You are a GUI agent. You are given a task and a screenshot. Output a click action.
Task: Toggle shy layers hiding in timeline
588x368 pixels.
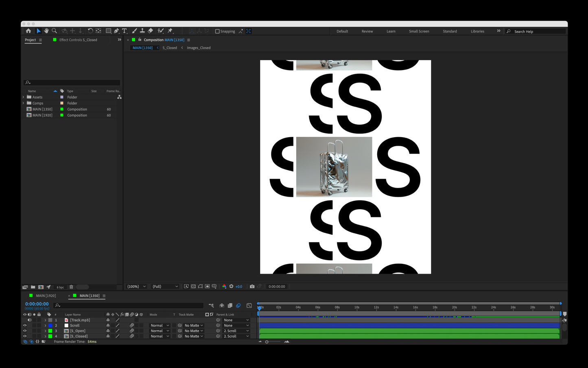222,305
